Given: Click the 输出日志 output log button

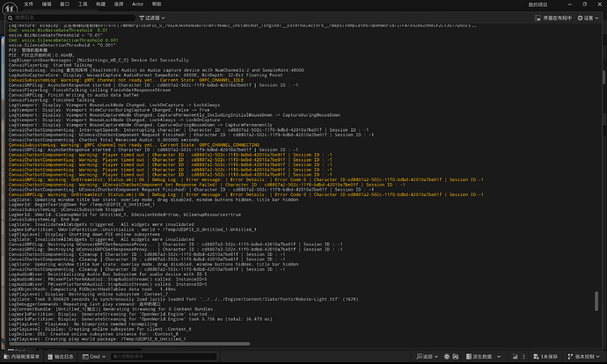Looking at the screenshot, I should pos(61,357).
